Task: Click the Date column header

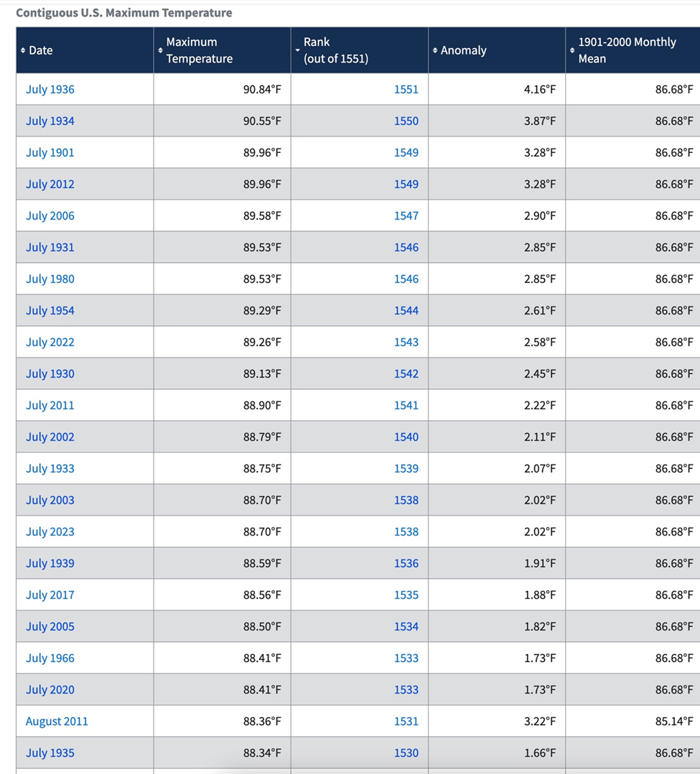Action: pyautogui.click(x=40, y=50)
